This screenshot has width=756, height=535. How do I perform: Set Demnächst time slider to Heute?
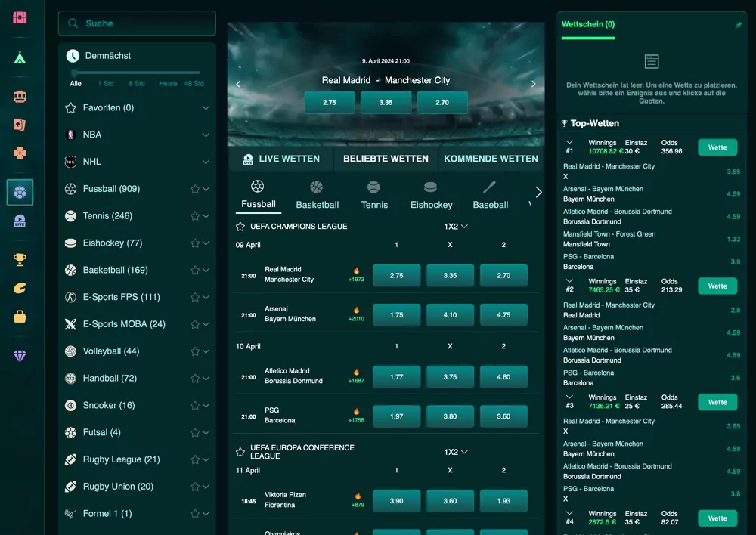(168, 83)
